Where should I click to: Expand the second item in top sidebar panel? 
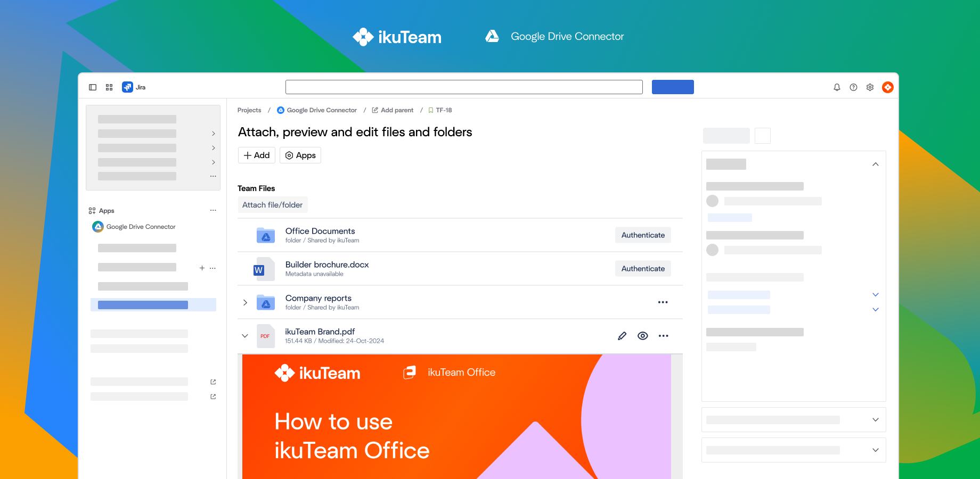[x=213, y=134]
